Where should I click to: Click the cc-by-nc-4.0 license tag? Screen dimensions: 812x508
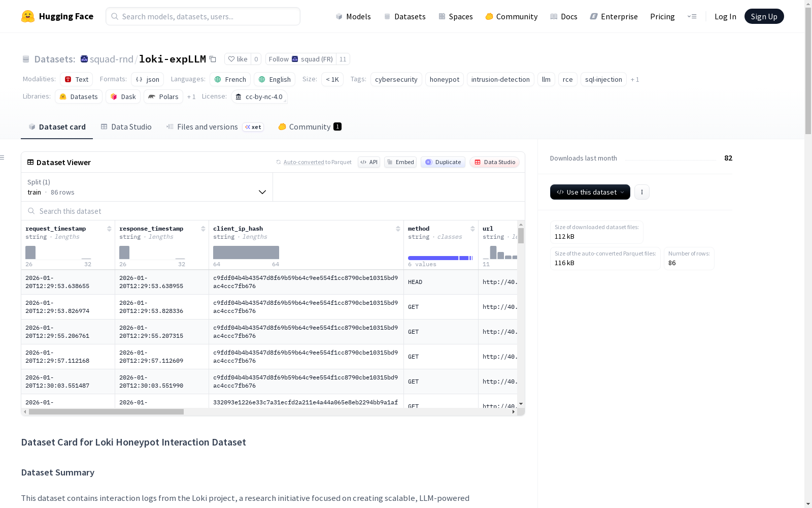click(259, 97)
